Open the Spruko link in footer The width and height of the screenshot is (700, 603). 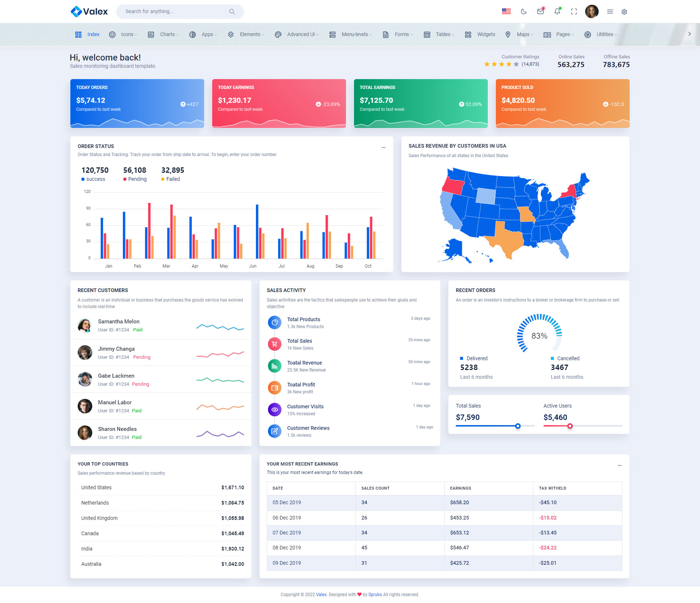pos(375,595)
